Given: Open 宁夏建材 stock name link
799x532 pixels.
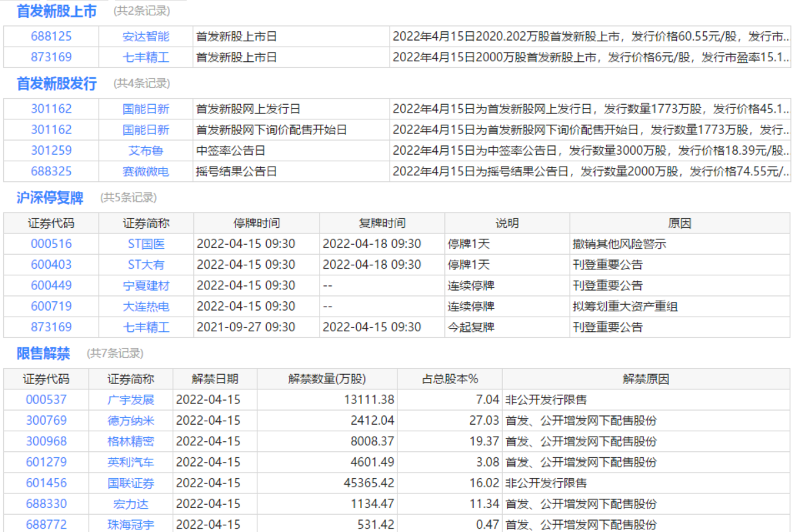Looking at the screenshot, I should [146, 286].
